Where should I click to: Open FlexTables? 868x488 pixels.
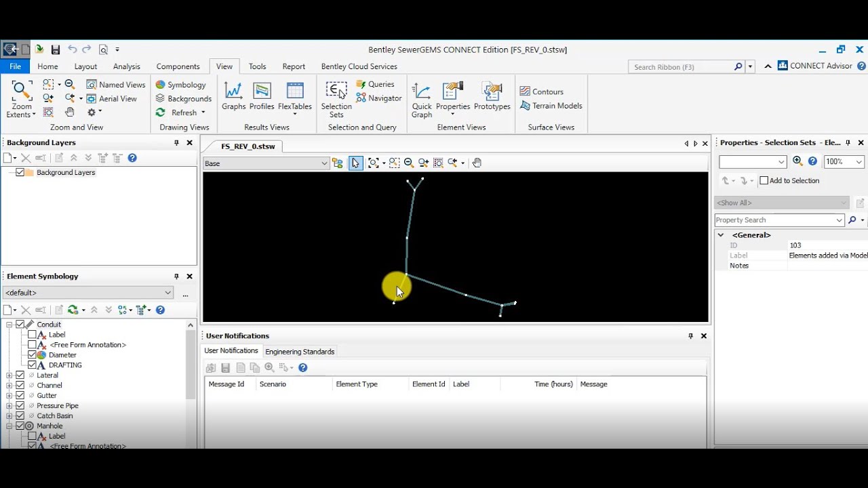(x=295, y=98)
